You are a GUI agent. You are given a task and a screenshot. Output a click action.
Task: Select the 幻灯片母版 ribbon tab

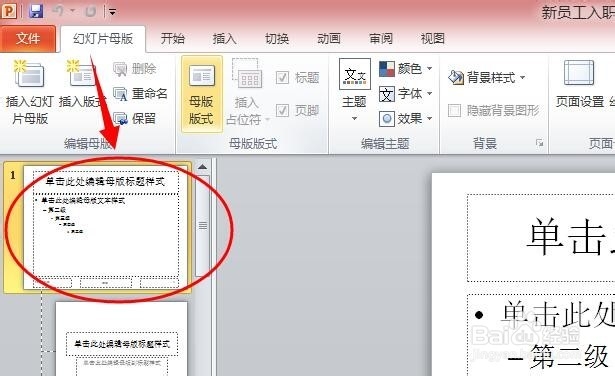click(x=103, y=39)
